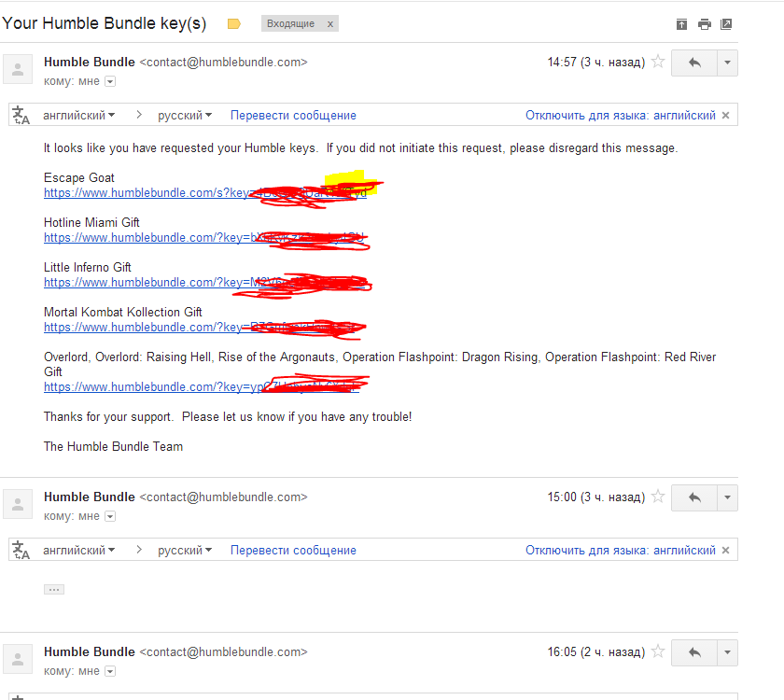Reply to the 14:57 message

pos(694,63)
